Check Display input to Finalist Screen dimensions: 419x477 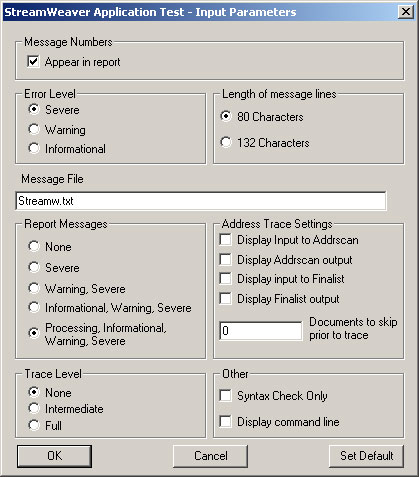click(x=226, y=279)
